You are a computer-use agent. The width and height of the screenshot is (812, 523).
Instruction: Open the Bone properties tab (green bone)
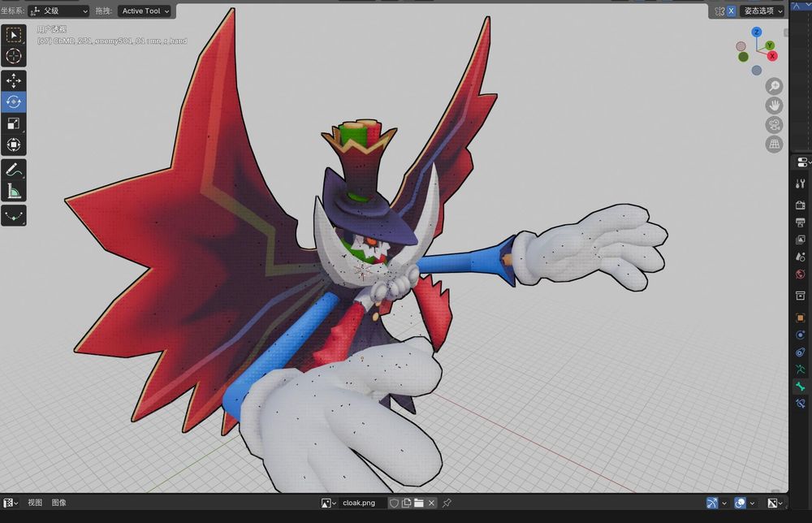(800, 387)
